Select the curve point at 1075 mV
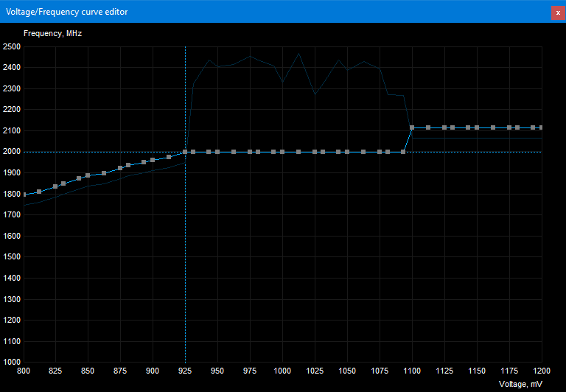The image size is (566, 392). point(380,152)
